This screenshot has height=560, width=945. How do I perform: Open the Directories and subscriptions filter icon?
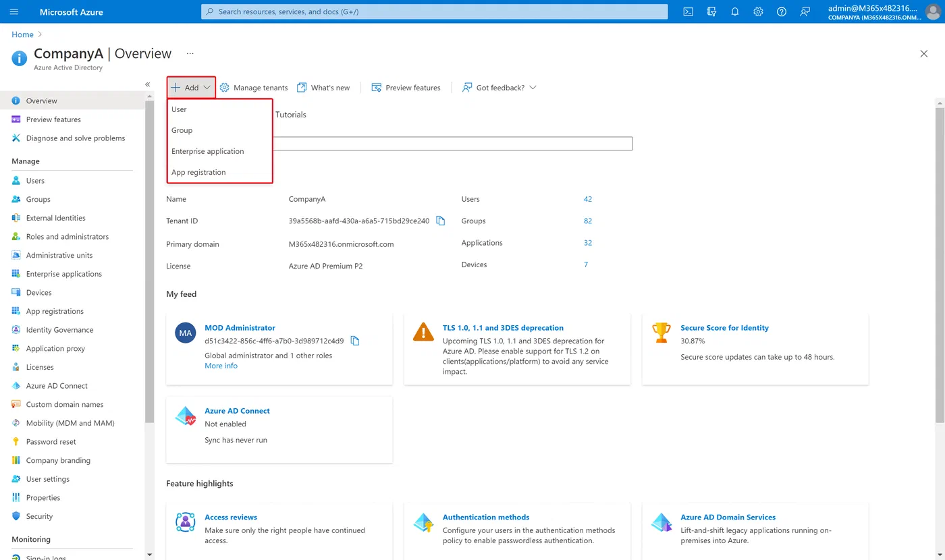(x=711, y=11)
